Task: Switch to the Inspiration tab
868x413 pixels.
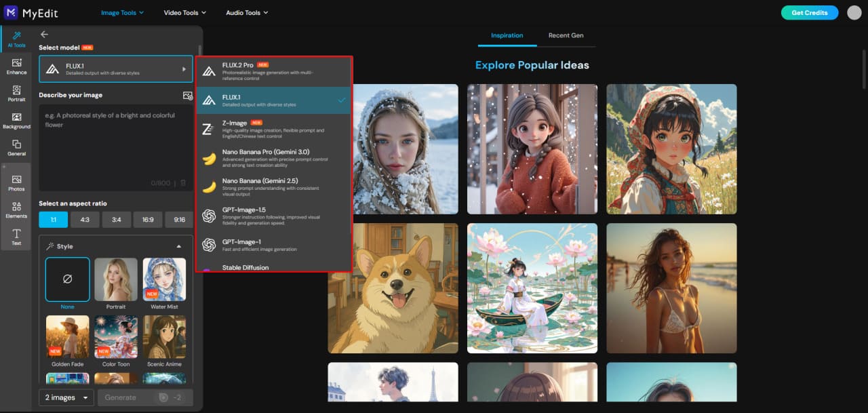Action: (x=507, y=35)
